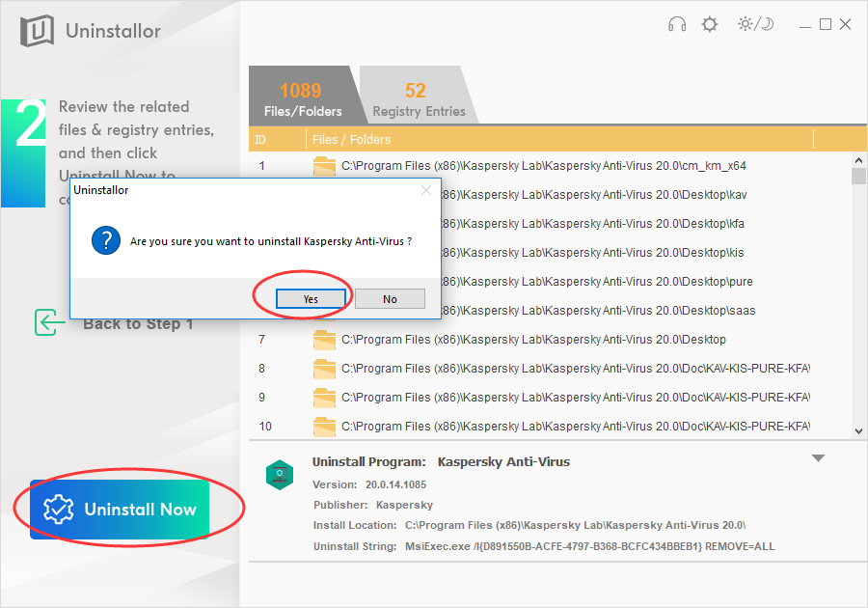The width and height of the screenshot is (868, 608).
Task: Click the Uninstall Now checkmark badge icon
Action: point(58,510)
